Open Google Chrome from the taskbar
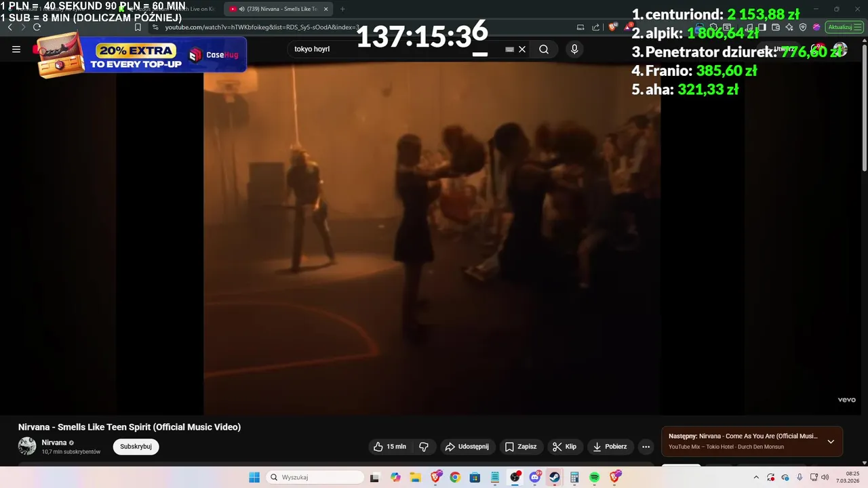Screen dimensions: 868x488 (455, 477)
